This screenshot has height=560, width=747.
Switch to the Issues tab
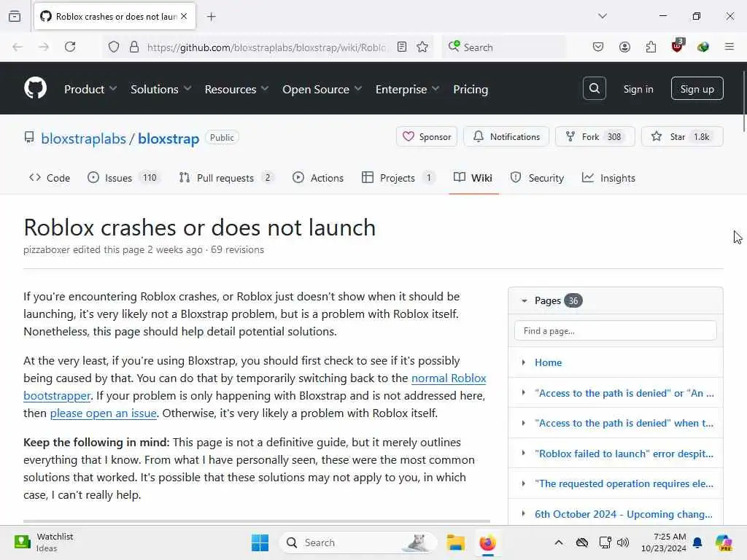pos(124,178)
